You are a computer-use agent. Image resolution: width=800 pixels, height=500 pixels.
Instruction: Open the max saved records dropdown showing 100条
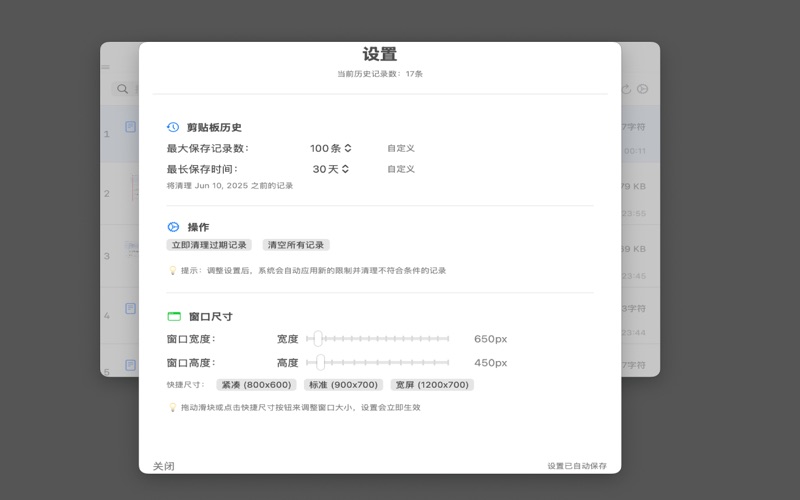coord(331,148)
